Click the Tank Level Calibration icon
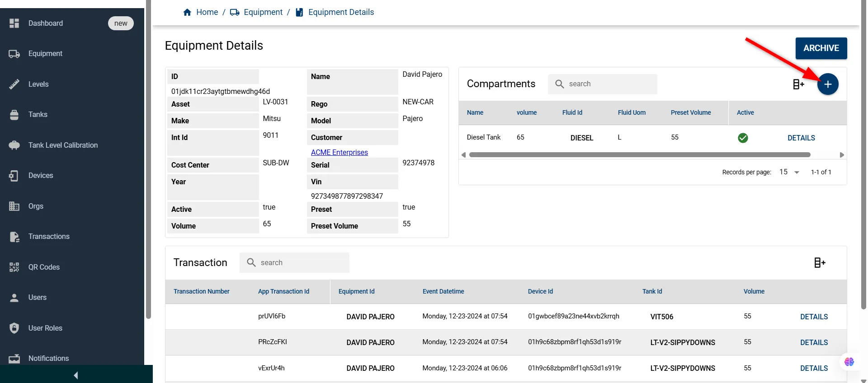 [14, 145]
